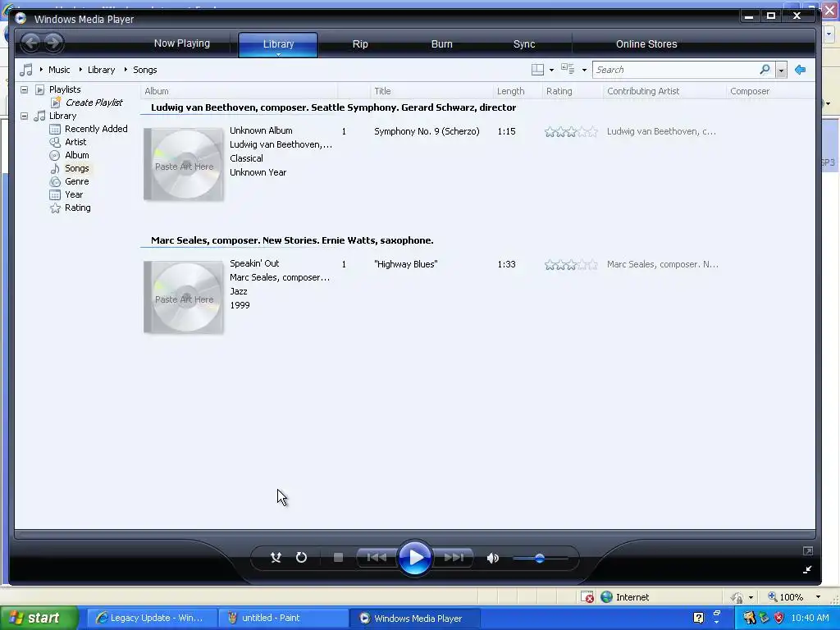Click the Unknown Album art thumbnail
The height and width of the screenshot is (630, 840).
[184, 164]
